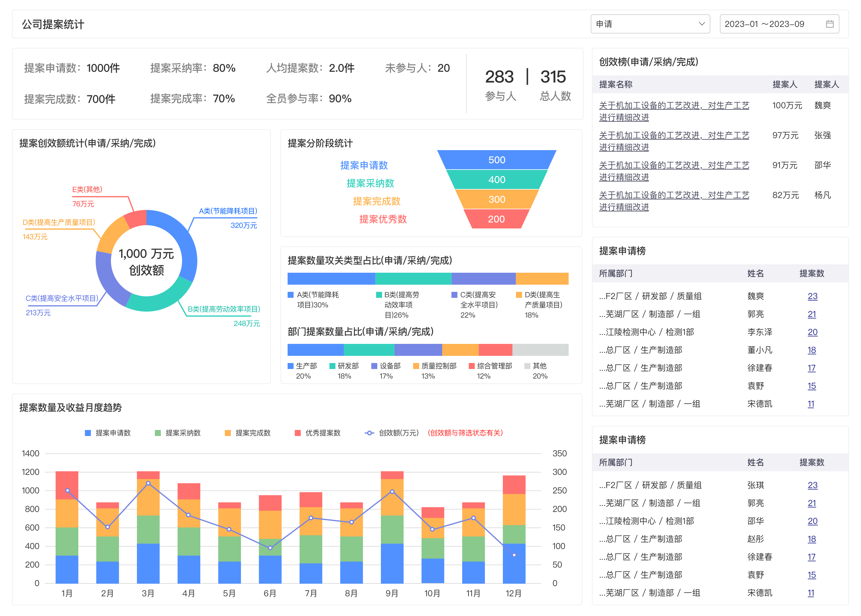Click the A类(节能降耗项目) donut chart label
This screenshot has height=616, width=861.
point(228,211)
